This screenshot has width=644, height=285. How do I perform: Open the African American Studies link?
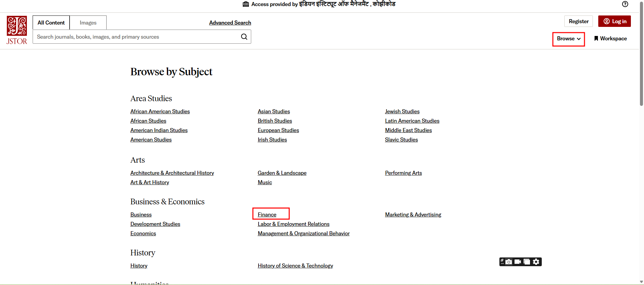click(160, 111)
